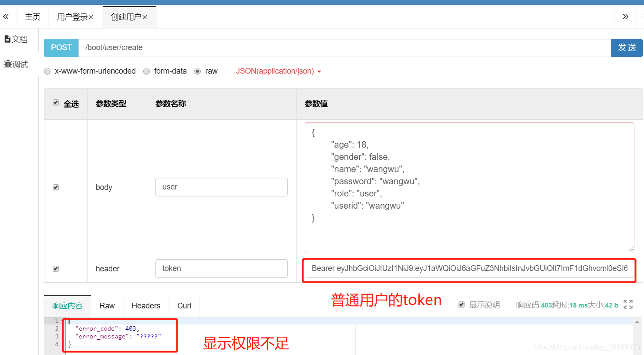Open JSON(application/json) content type dropdown
Screen dimensions: 644x355
pos(279,71)
